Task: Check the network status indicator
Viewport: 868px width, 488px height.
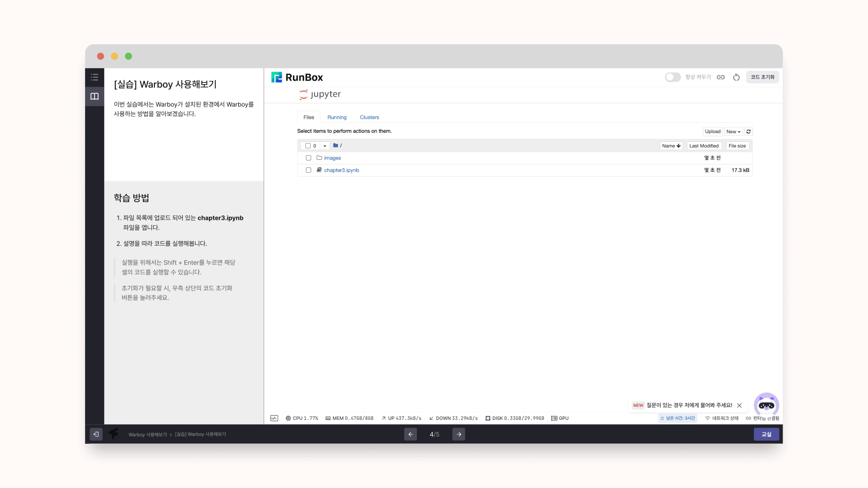Action: pyautogui.click(x=721, y=418)
